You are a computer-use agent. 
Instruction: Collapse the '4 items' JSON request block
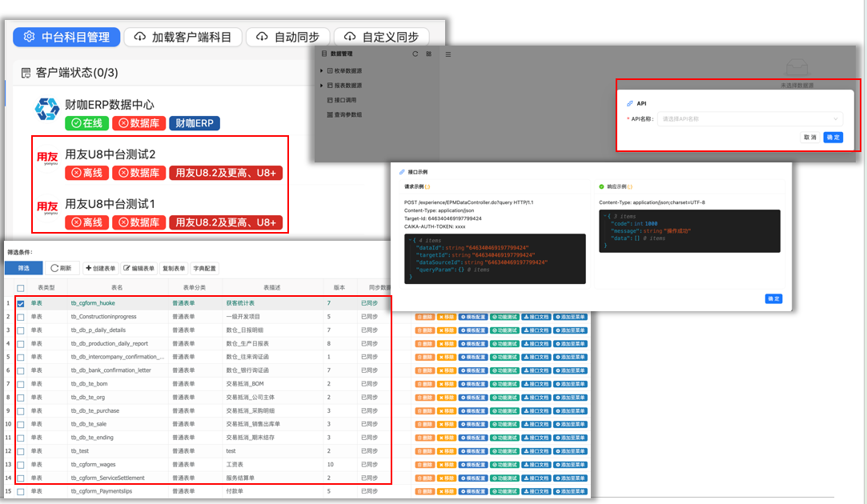coord(410,240)
